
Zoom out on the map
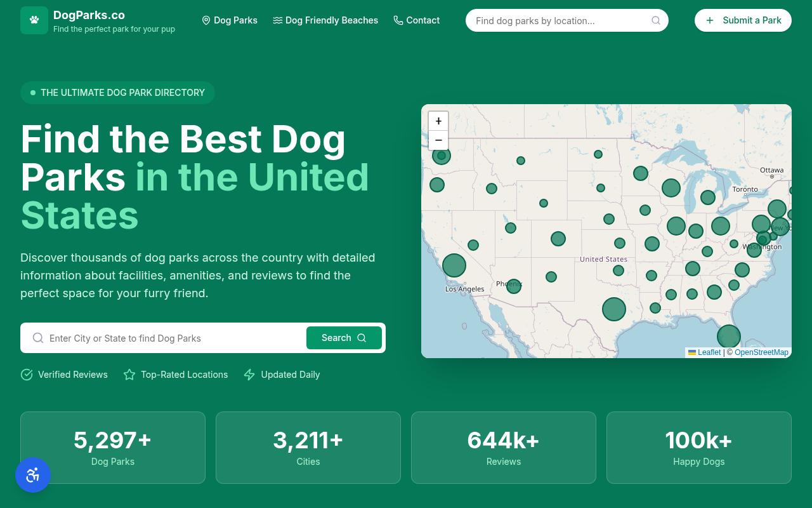point(438,140)
